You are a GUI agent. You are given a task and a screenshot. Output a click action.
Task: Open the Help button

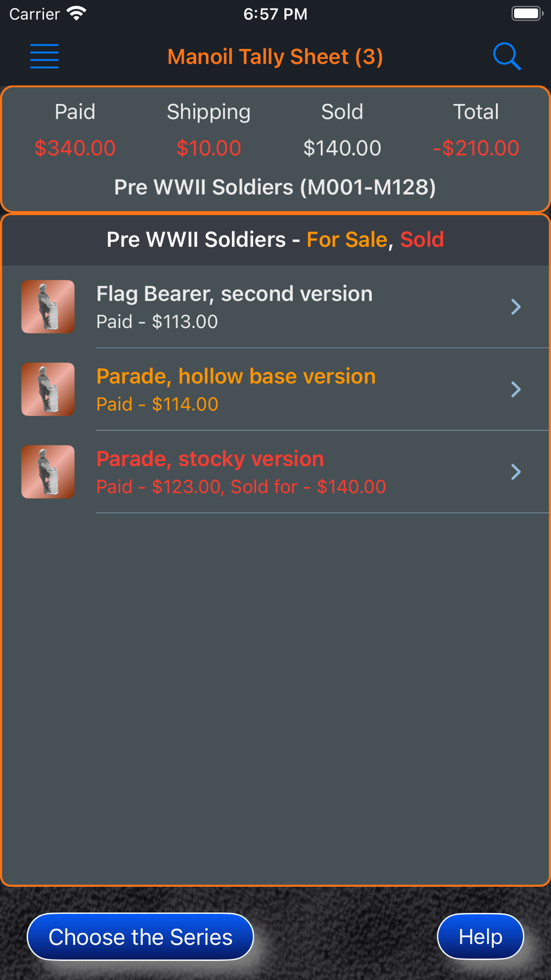(480, 936)
